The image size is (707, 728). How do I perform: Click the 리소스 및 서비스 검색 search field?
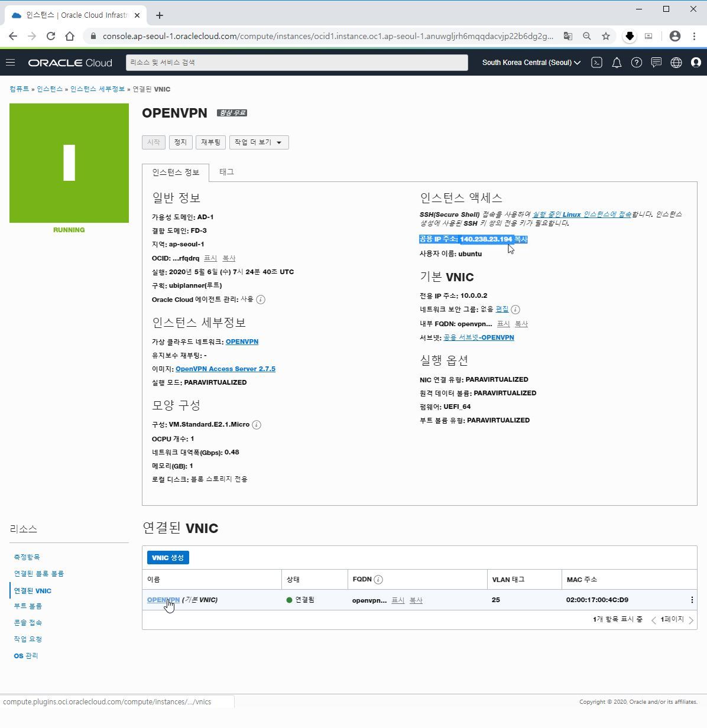tap(297, 62)
